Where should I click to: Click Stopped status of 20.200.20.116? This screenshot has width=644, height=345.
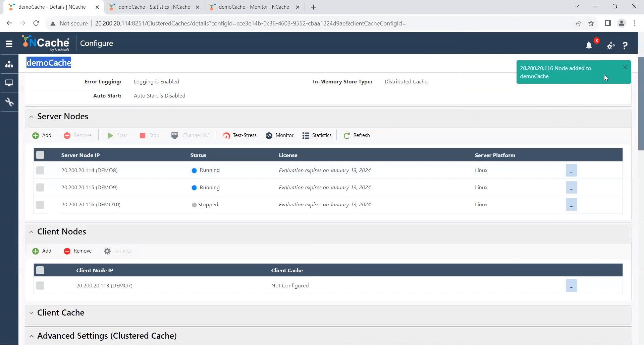tap(205, 205)
